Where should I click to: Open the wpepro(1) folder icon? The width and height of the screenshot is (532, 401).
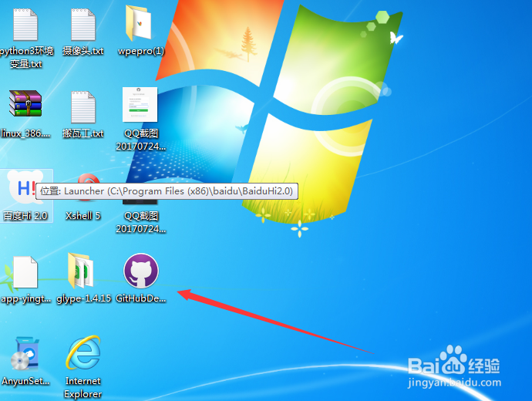pyautogui.click(x=139, y=23)
